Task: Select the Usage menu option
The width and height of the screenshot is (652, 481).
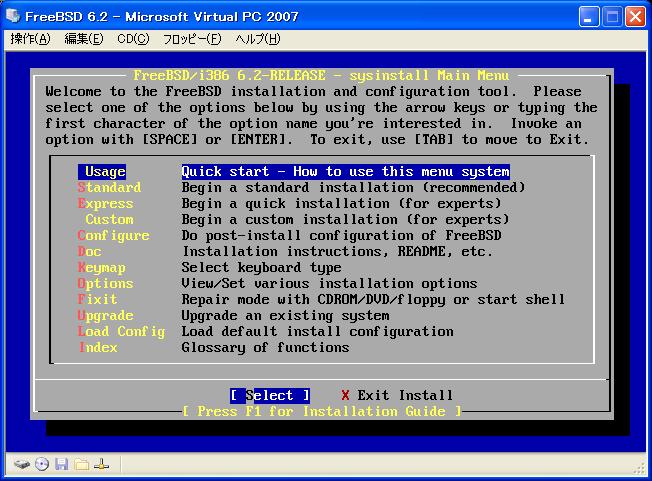Action: [102, 172]
